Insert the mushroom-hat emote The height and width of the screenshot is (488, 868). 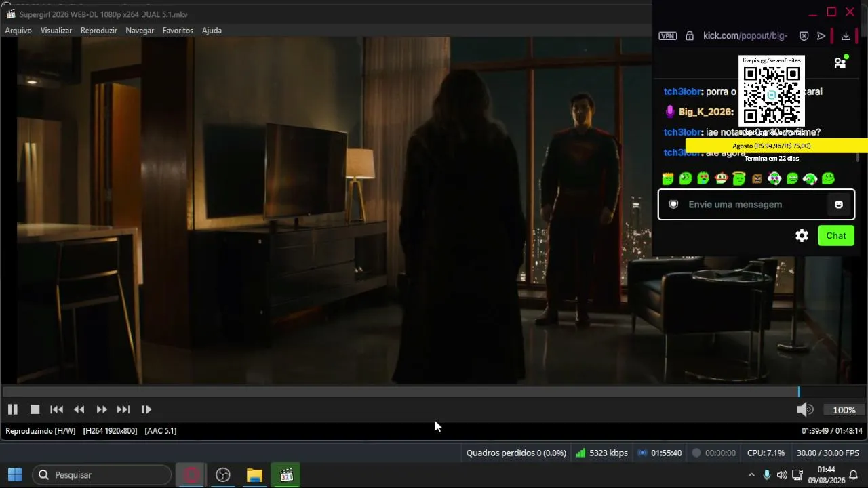click(x=721, y=179)
